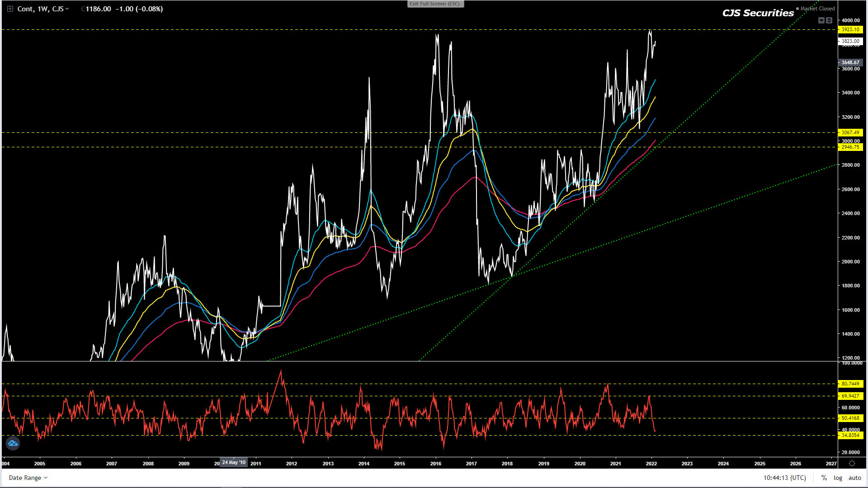868x488 pixels.
Task: Click the up-down maximize pane button
Action: (x=829, y=20)
